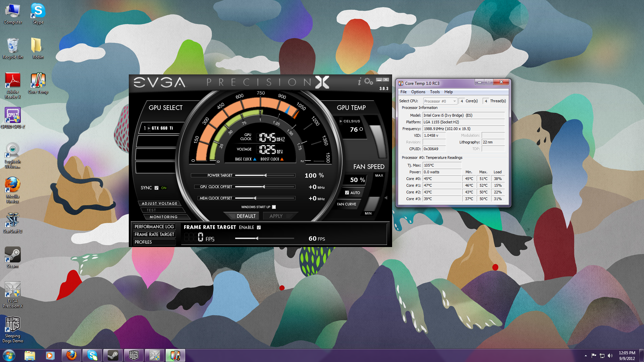Click the Frame Rate Target FPS slider
This screenshot has height=362, width=644.
(x=257, y=238)
